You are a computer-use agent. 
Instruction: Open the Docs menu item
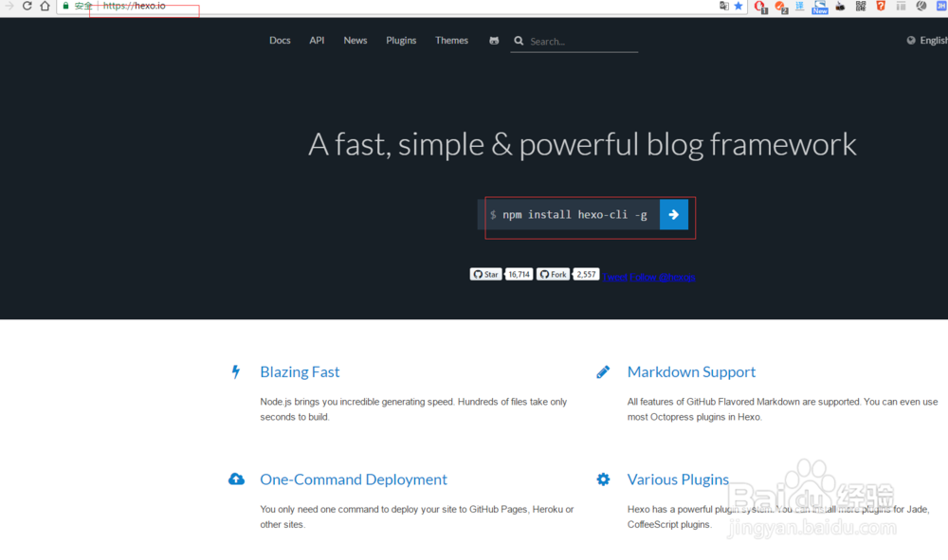[280, 41]
